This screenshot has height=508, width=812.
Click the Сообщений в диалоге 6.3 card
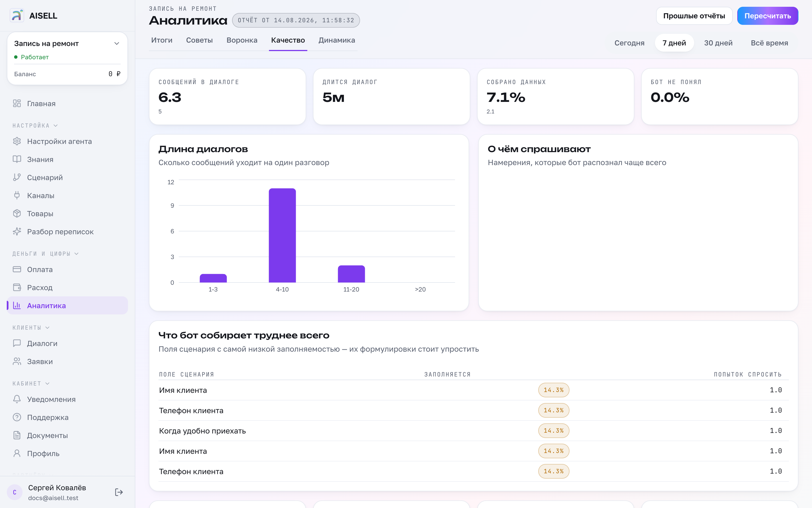pos(228,97)
